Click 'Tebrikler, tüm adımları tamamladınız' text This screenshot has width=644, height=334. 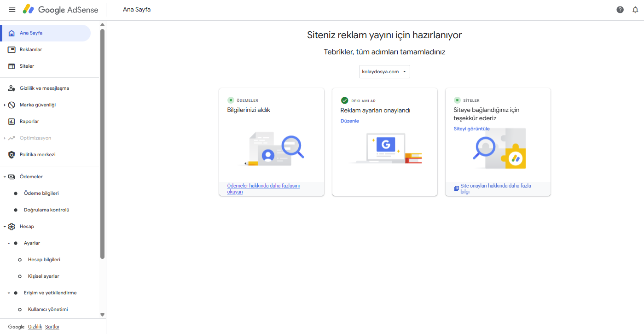384,52
